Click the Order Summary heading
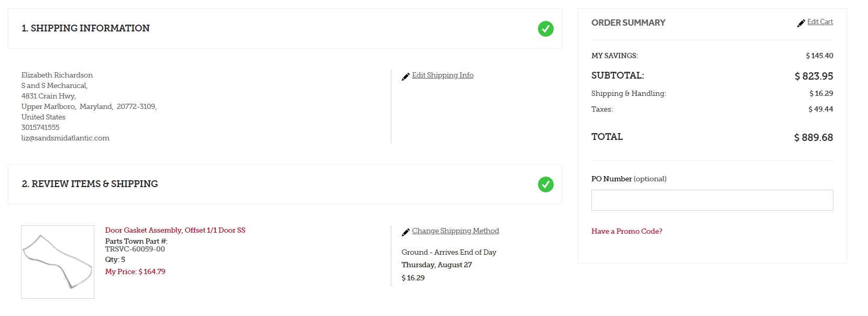The image size is (868, 316). coord(628,23)
